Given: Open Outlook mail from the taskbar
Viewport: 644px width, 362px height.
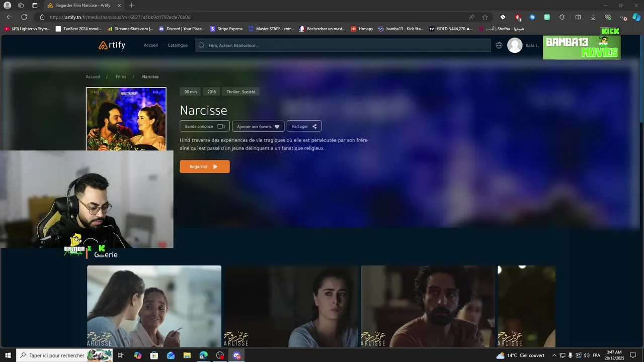Looking at the screenshot, I should [x=171, y=355].
